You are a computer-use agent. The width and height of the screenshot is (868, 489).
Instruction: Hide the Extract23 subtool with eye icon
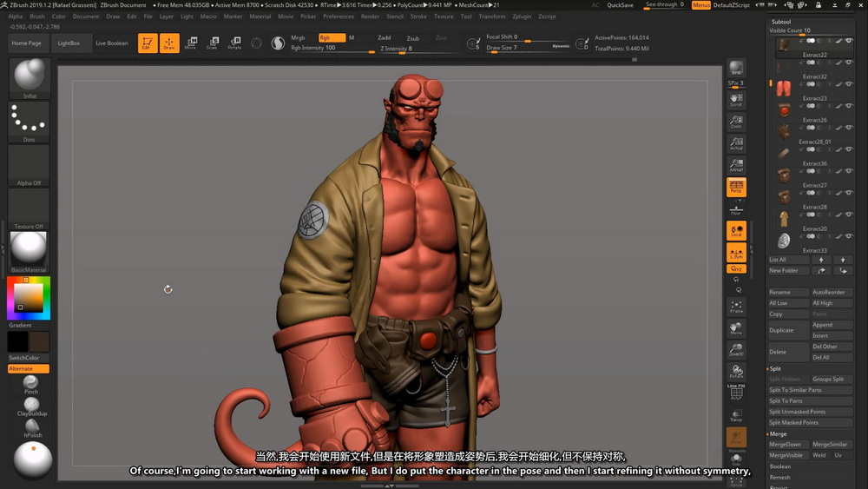[x=849, y=84]
